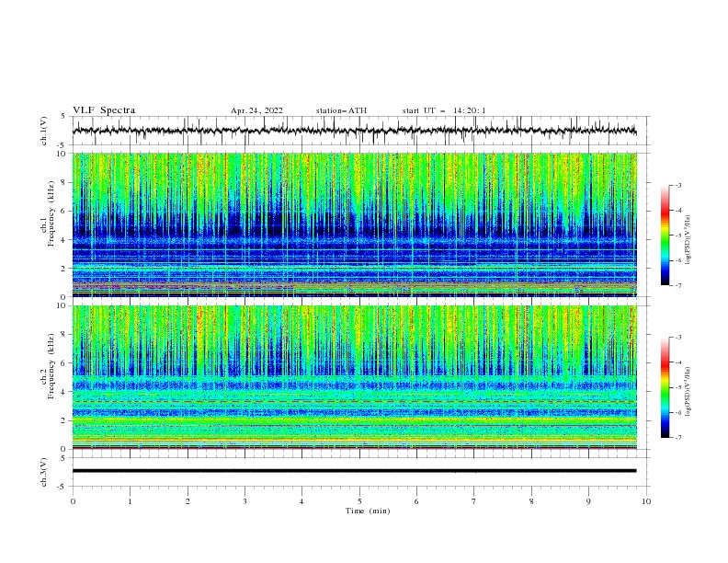Click the '0' tick on the time axis
The image size is (728, 563).
pos(73,501)
